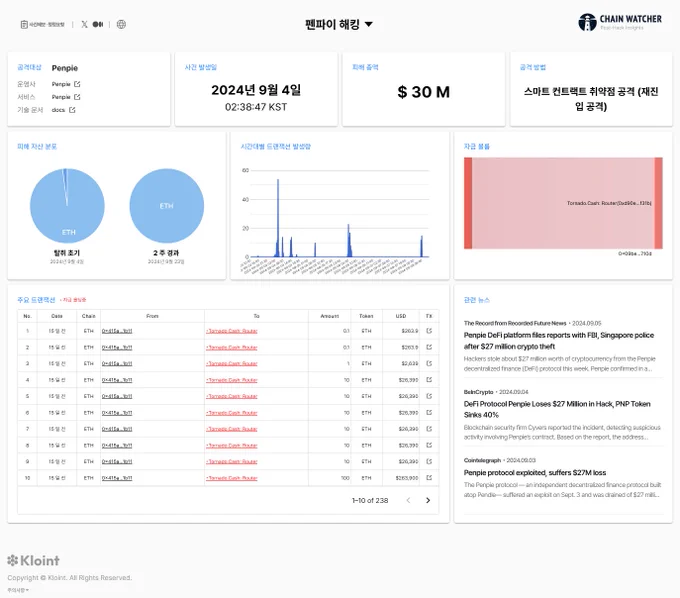Open the TX link icon in row 10
Viewport: 680px width, 598px height.
pos(429,477)
